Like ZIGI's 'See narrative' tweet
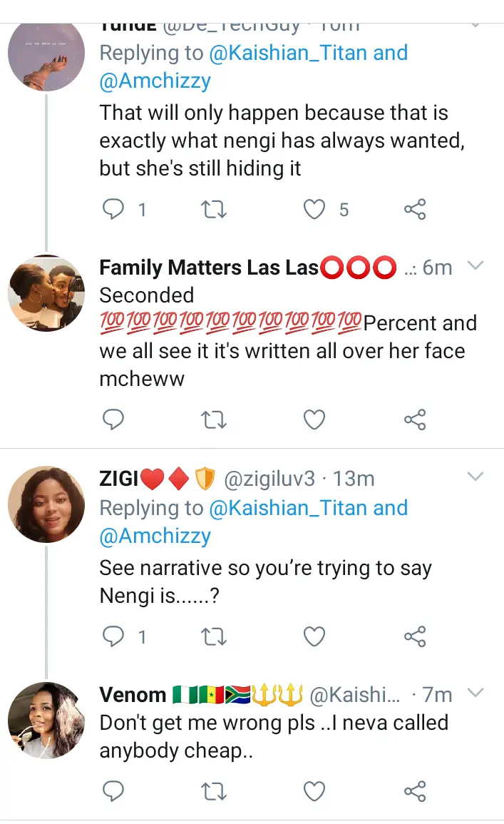The image size is (504, 824). [x=314, y=636]
